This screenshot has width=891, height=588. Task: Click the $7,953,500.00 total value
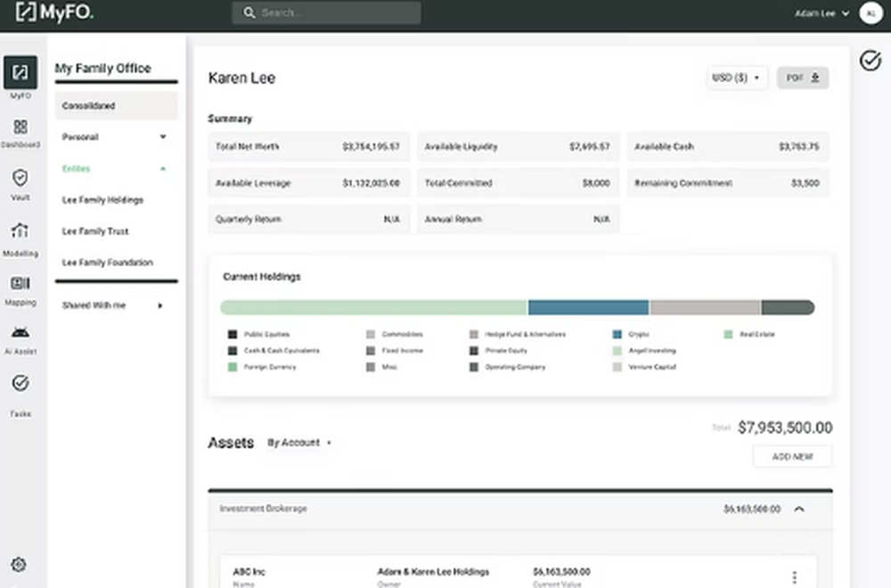tap(785, 428)
